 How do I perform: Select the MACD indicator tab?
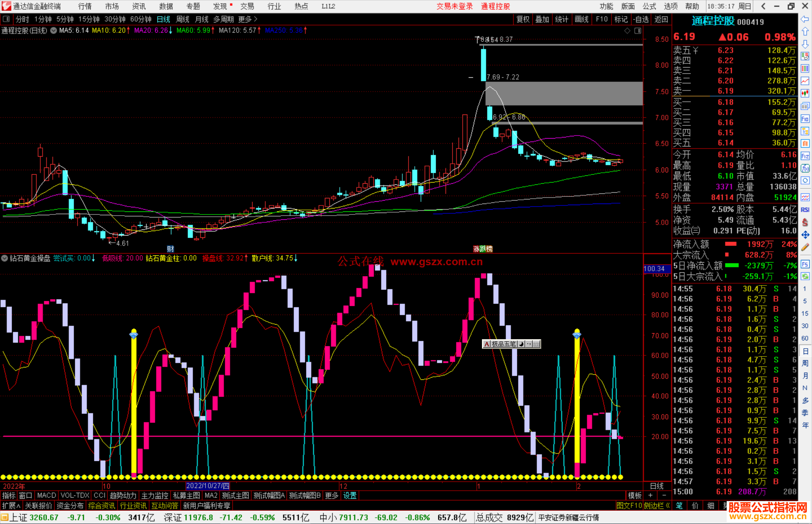47,495
